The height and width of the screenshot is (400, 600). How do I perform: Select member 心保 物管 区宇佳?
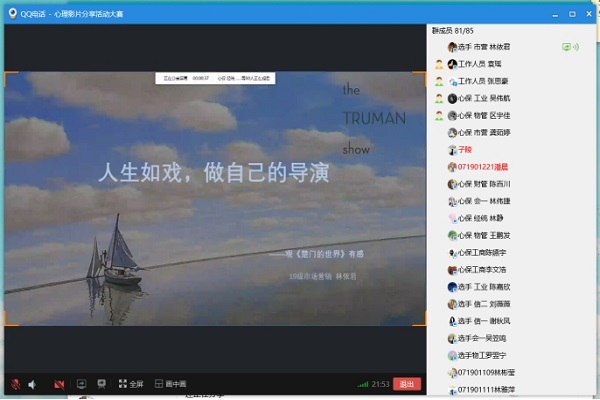510,116
